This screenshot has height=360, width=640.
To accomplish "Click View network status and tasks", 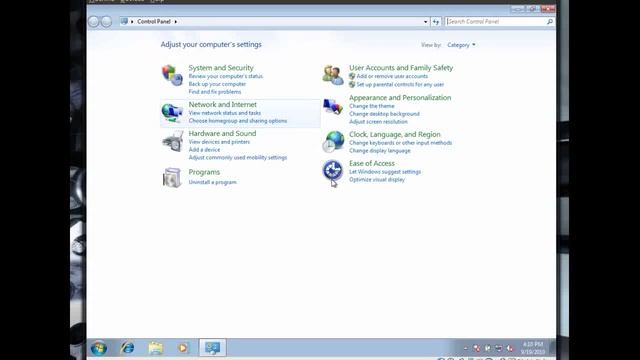I will click(x=224, y=113).
